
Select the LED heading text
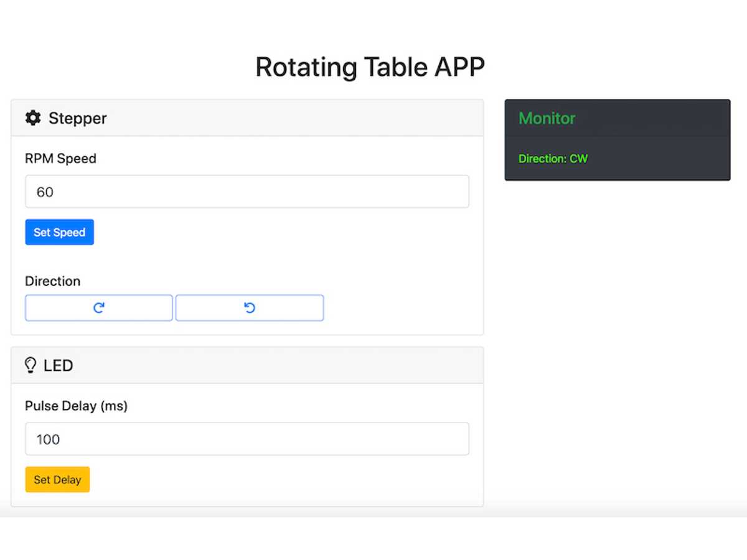click(59, 366)
